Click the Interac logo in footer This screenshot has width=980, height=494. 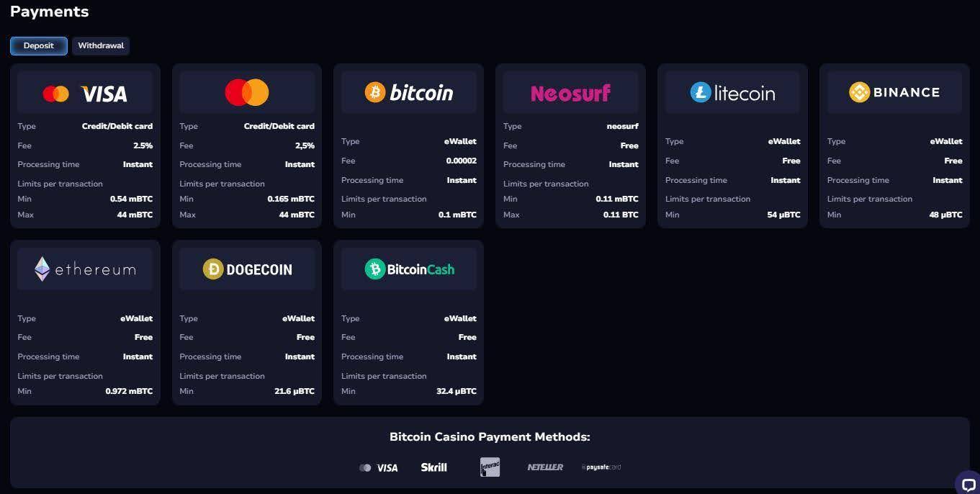[490, 467]
